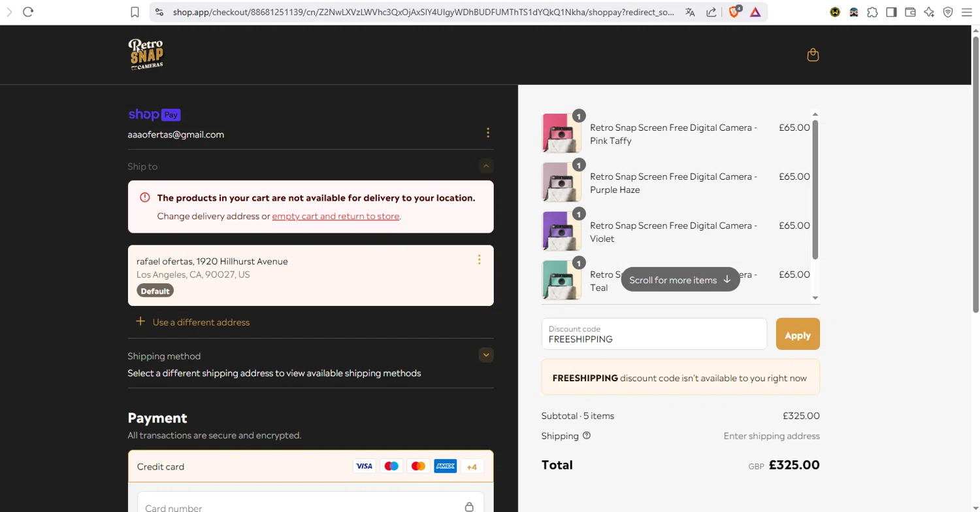Click the card number lock icon
This screenshot has width=980, height=512.
coord(469,507)
